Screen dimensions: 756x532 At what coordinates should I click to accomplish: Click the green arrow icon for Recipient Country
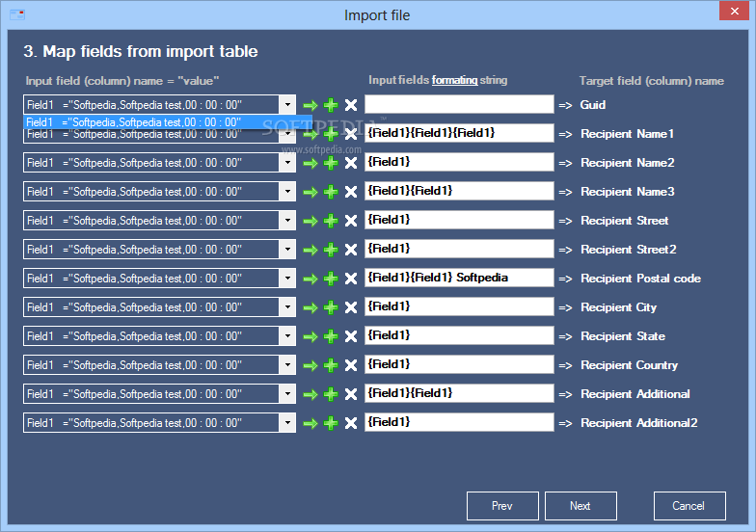[310, 365]
